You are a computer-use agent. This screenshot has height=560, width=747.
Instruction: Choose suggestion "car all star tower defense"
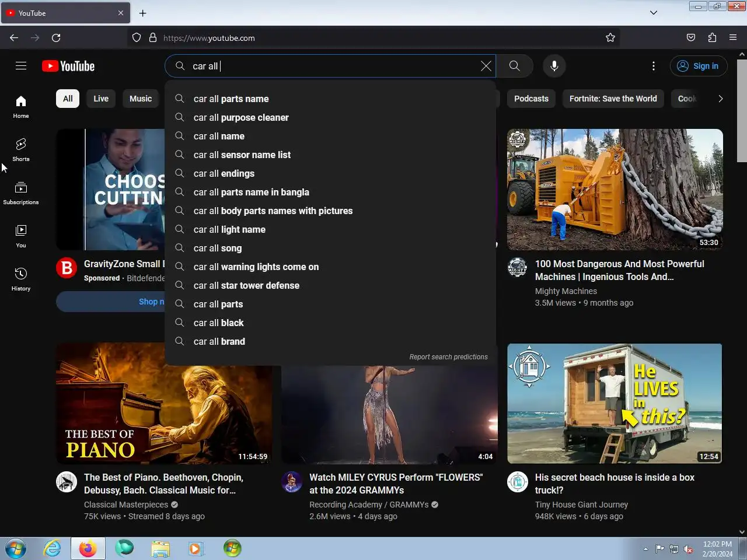[330, 285]
